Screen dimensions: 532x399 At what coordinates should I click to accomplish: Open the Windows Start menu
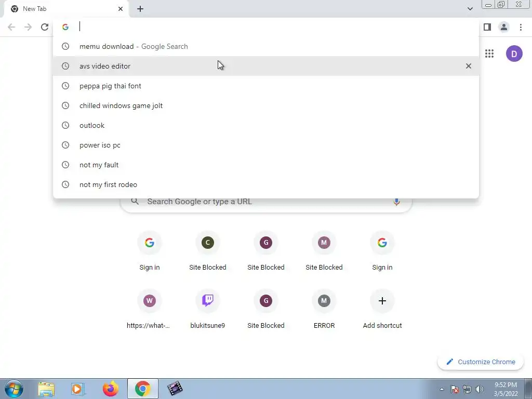(14, 389)
